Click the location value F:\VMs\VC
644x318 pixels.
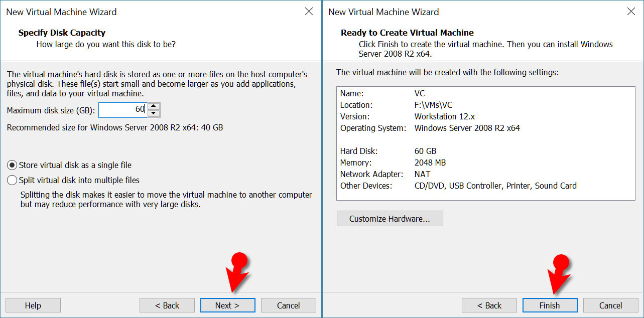tap(433, 105)
